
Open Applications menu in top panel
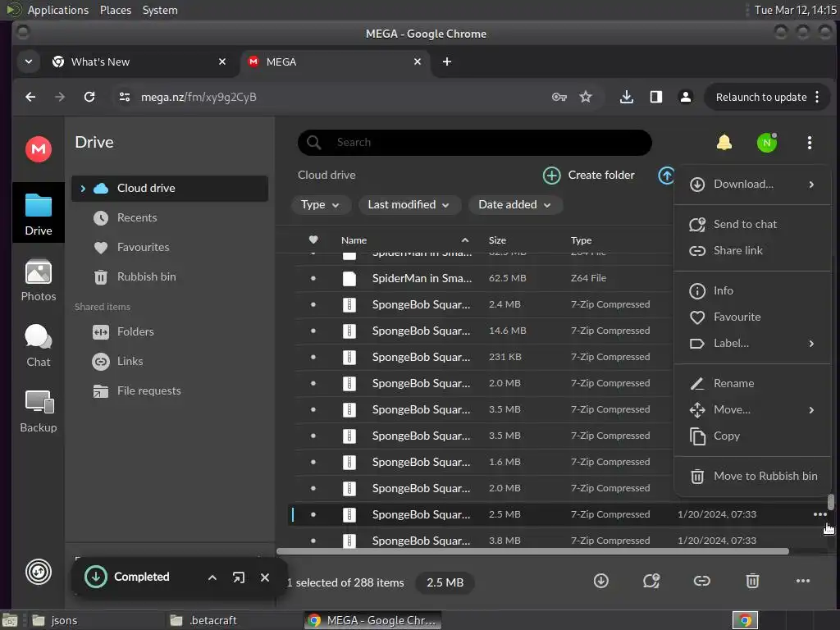58,10
